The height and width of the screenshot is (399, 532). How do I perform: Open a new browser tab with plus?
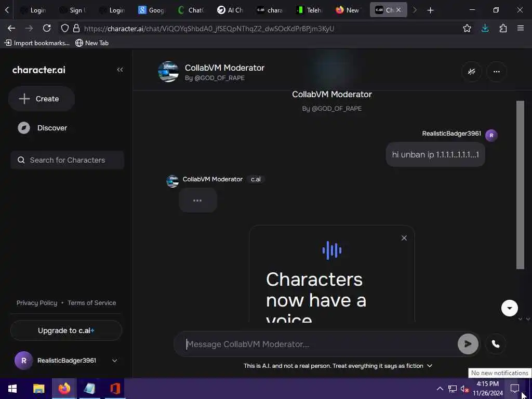430,10
